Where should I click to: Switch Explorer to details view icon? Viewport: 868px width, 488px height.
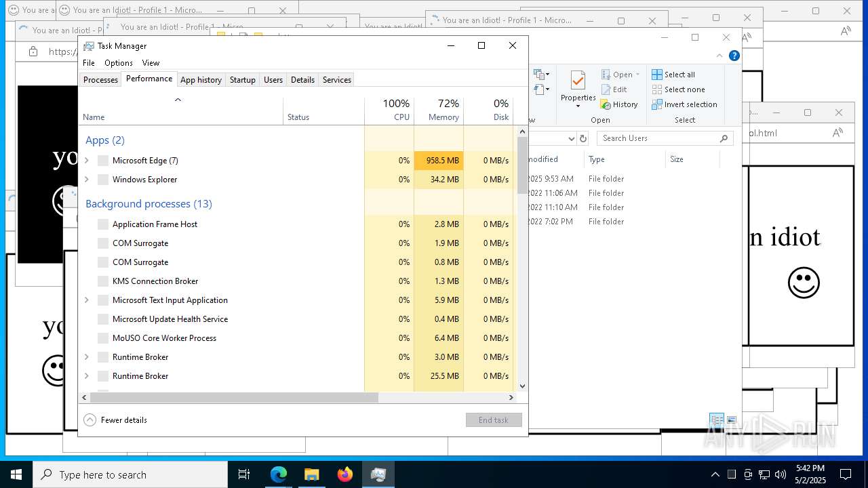pyautogui.click(x=717, y=420)
